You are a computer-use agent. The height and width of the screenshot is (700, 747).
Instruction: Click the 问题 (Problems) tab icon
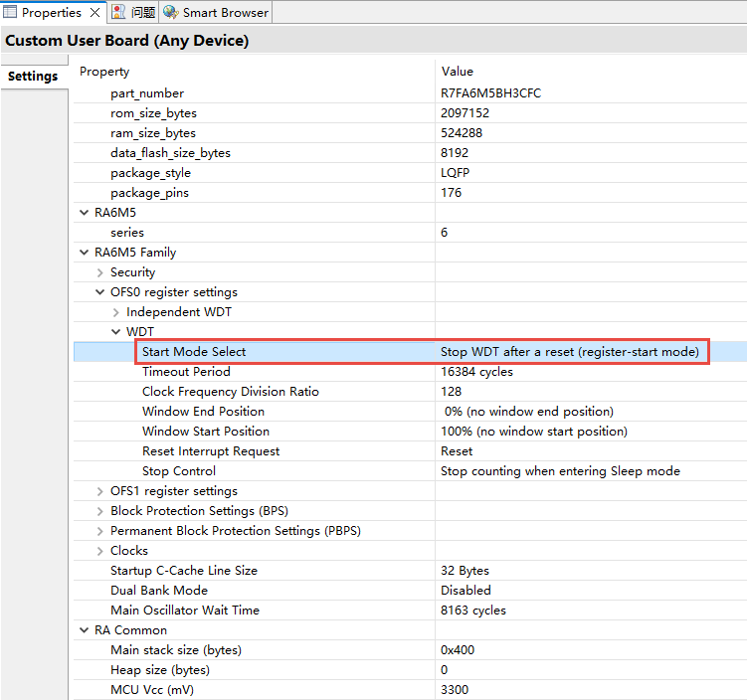(x=118, y=12)
